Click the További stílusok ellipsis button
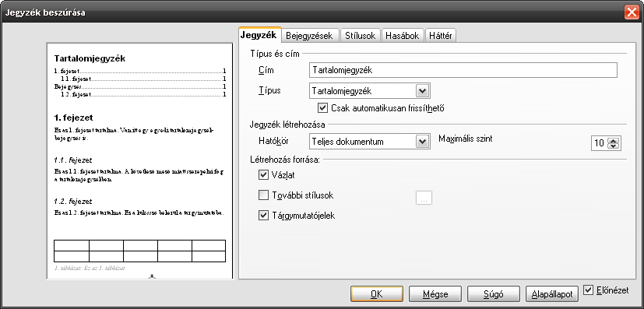The height and width of the screenshot is (309, 644). [424, 198]
